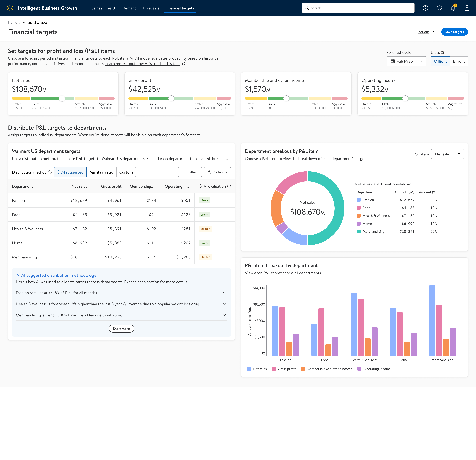This screenshot has width=476, height=460.
Task: Open Net sales card more options menu
Action: tap(112, 80)
